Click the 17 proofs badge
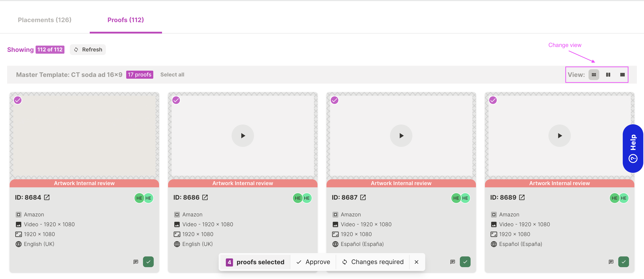Image resolution: width=644 pixels, height=279 pixels. (139, 75)
